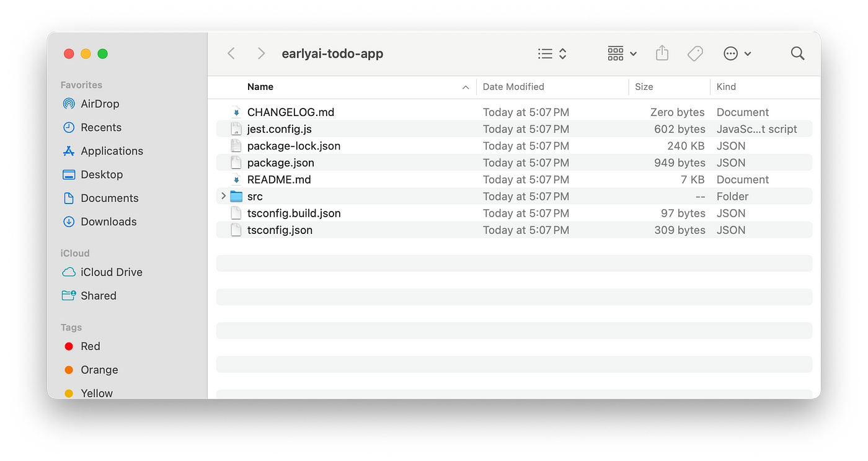Image resolution: width=868 pixels, height=461 pixels.
Task: Click the Share toolbar icon
Action: click(662, 53)
